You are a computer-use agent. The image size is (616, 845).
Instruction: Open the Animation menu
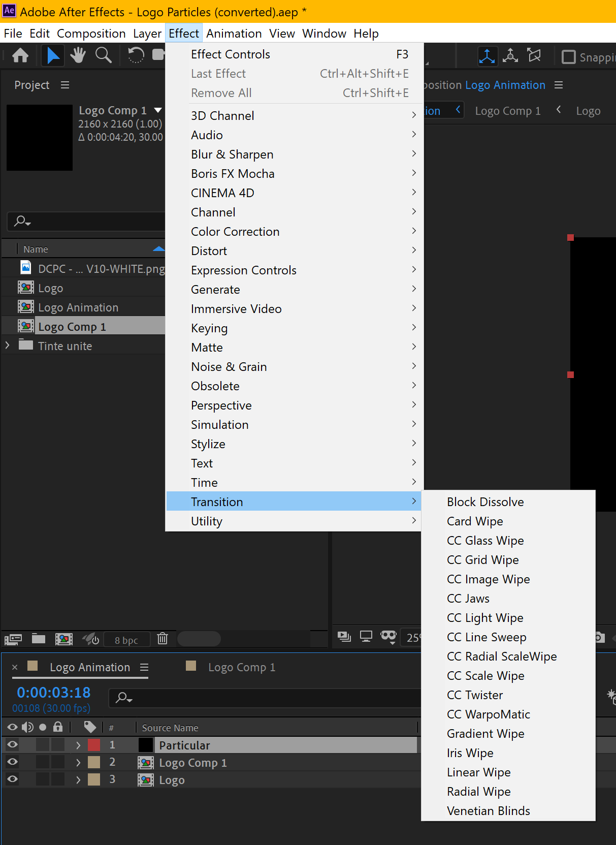pos(234,34)
